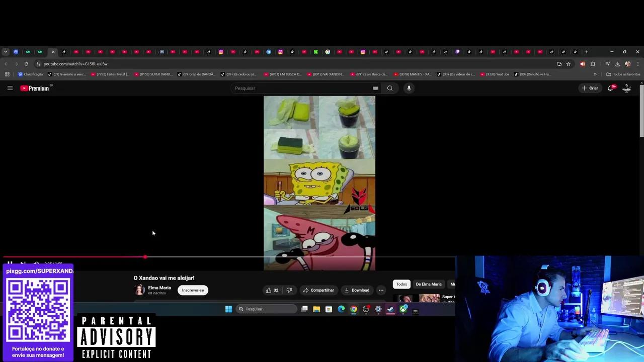644x362 pixels.
Task: Start voice search with microphone
Action: pos(409,88)
